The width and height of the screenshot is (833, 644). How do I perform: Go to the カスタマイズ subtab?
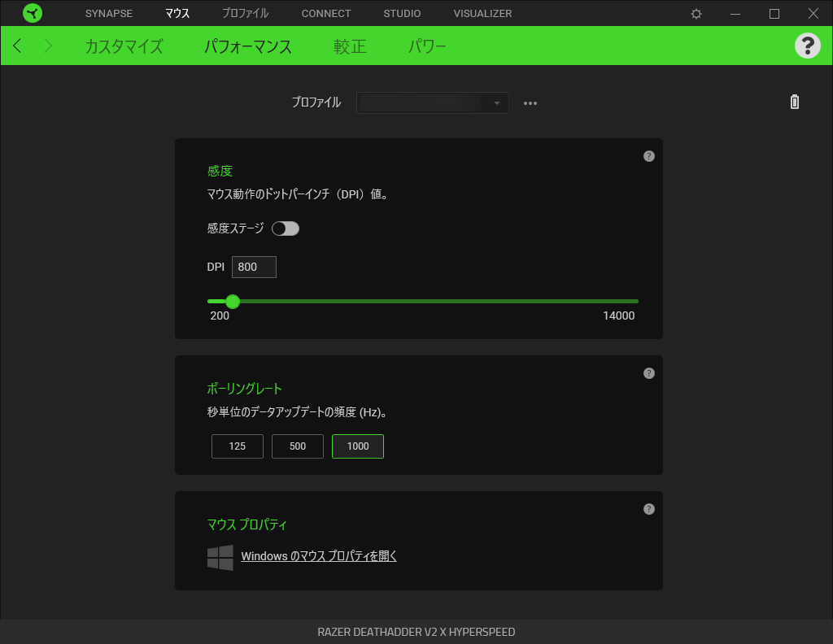pos(124,46)
